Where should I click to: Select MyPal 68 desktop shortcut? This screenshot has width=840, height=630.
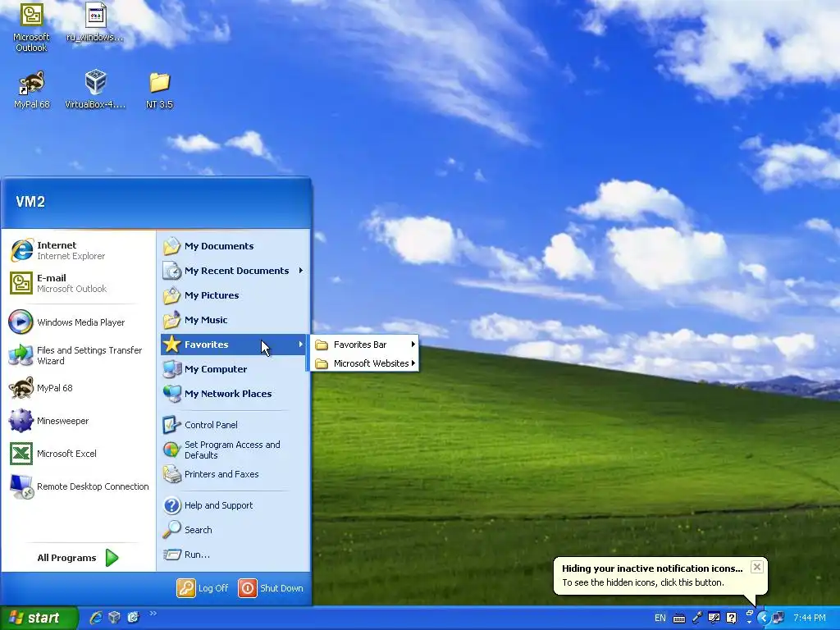click(x=32, y=89)
